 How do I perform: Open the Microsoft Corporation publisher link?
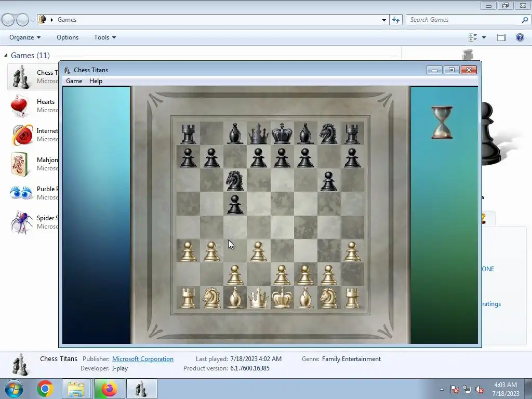pyautogui.click(x=142, y=359)
